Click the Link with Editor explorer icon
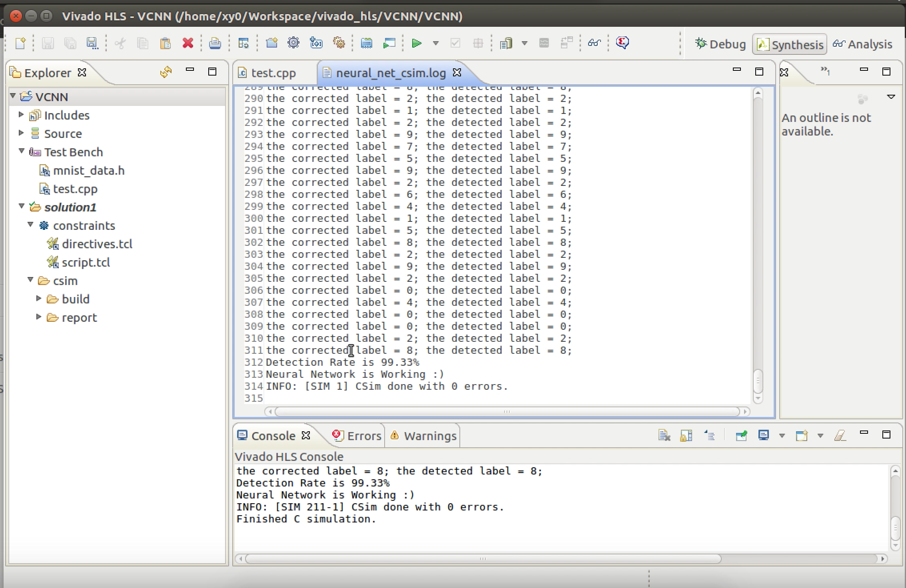The width and height of the screenshot is (906, 588). (x=166, y=72)
